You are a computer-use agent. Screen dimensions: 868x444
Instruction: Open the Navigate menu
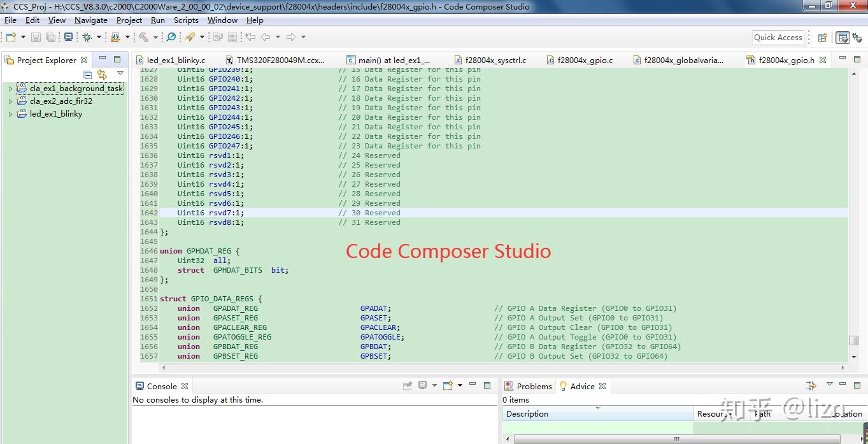91,20
